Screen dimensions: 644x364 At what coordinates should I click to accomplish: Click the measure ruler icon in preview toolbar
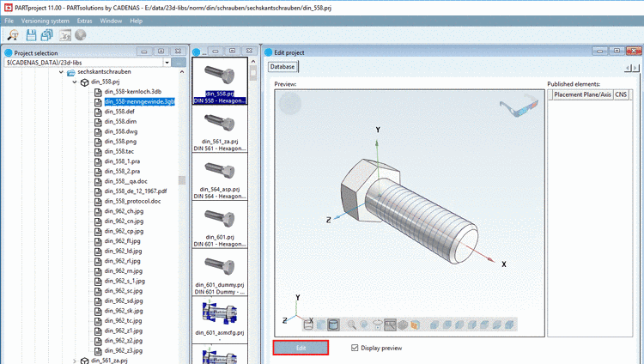(x=390, y=325)
